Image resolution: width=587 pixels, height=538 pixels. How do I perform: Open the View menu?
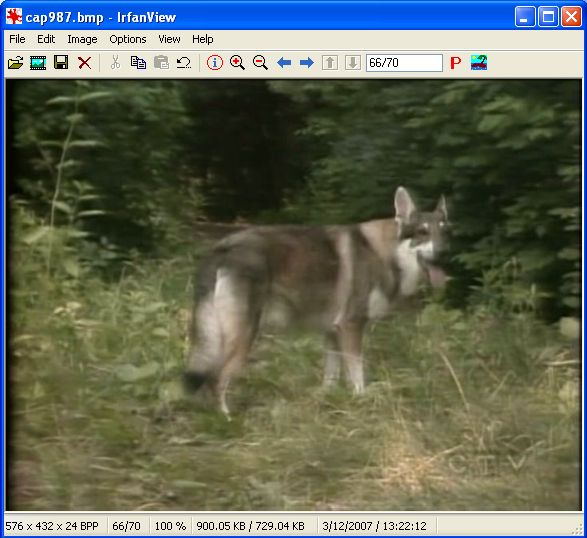click(169, 39)
